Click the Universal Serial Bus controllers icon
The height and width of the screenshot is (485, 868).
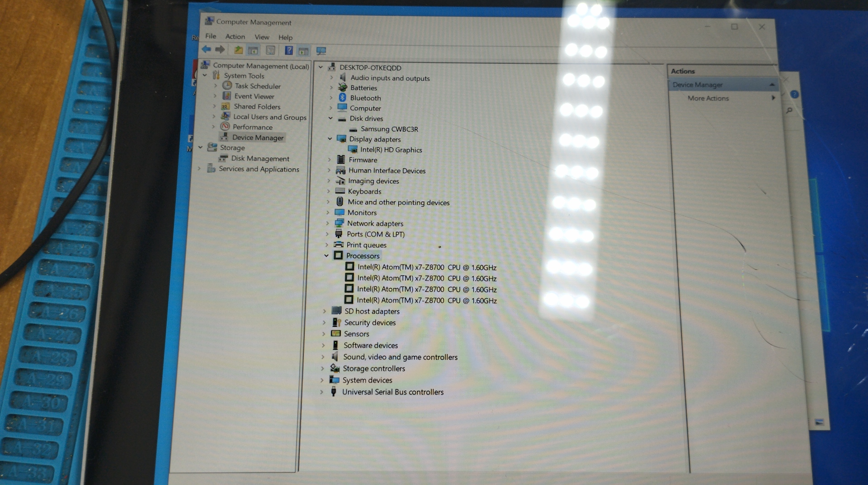(334, 391)
